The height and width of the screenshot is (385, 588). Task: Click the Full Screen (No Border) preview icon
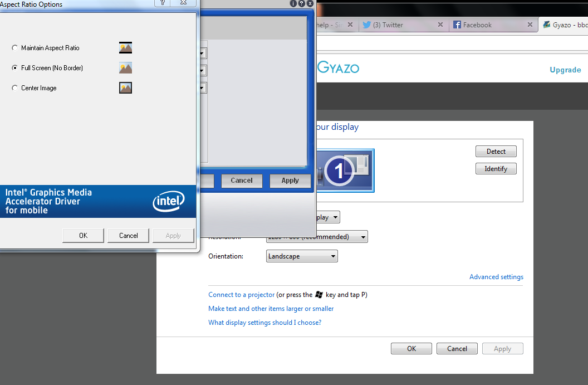(x=126, y=68)
